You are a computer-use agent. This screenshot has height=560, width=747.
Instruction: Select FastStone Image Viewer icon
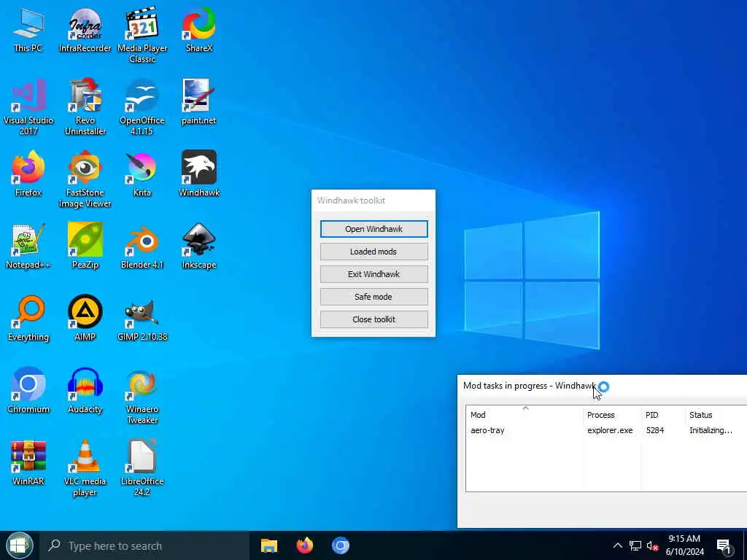(85, 180)
